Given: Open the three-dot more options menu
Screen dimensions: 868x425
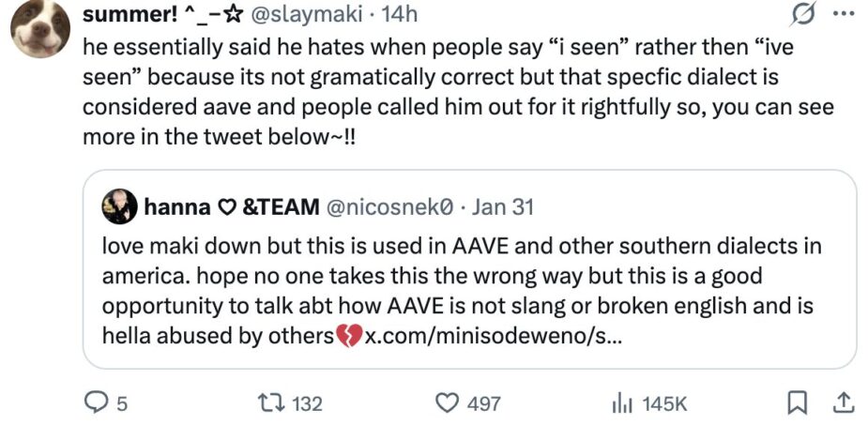Looking at the screenshot, I should click(844, 14).
